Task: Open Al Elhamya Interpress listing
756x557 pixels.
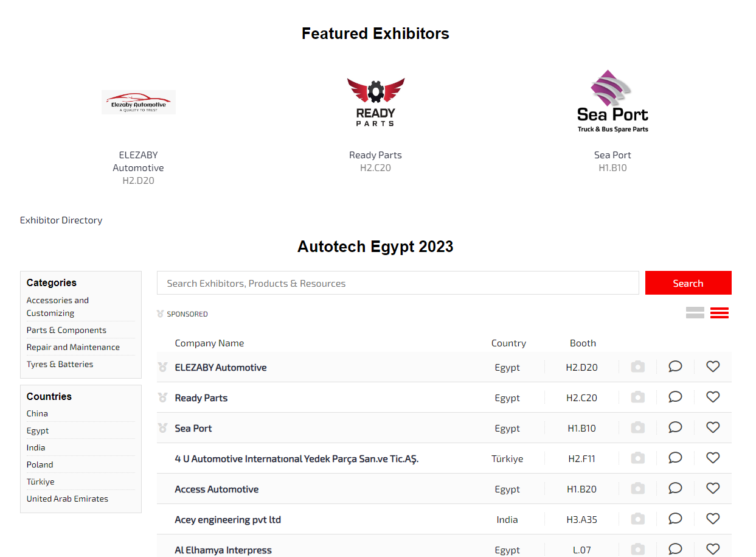Action: pyautogui.click(x=223, y=550)
